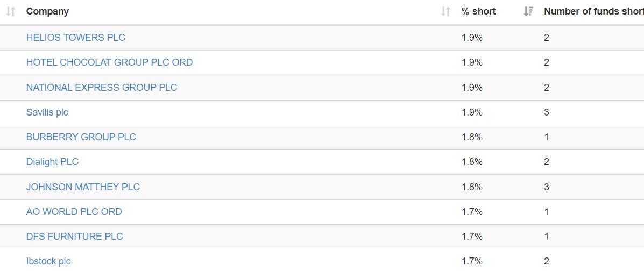Open AO WORLD PLC ORD link

[74, 212]
